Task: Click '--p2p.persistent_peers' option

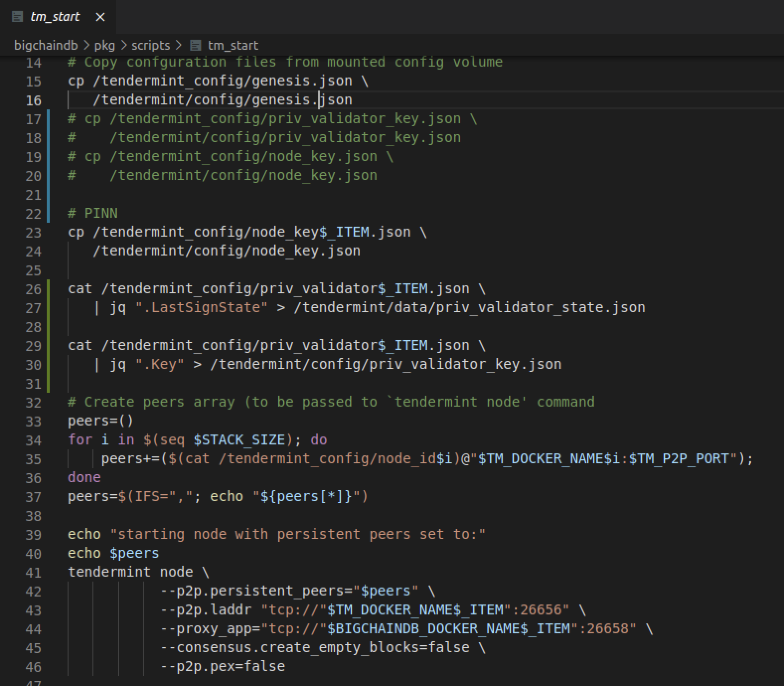Action: [x=252, y=591]
